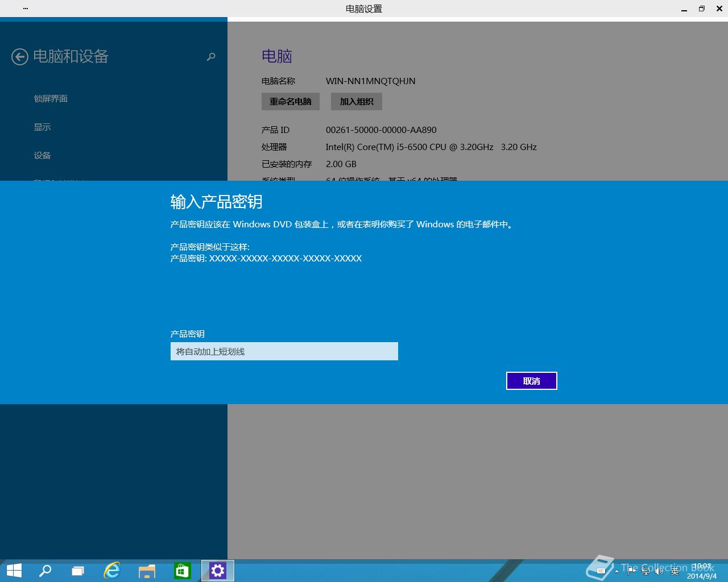Click the PC name WIN-NN1MNQTQHJN text
The width and height of the screenshot is (728, 582).
pos(370,81)
